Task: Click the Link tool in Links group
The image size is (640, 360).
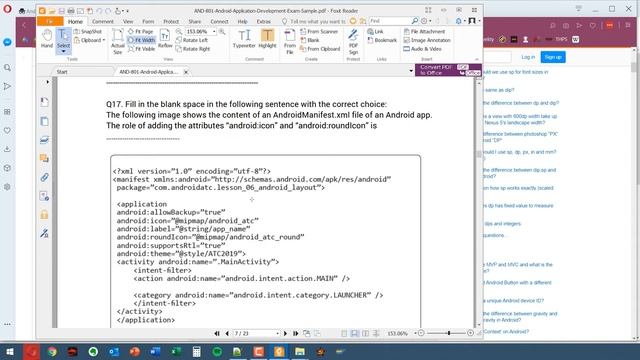Action: (375, 31)
